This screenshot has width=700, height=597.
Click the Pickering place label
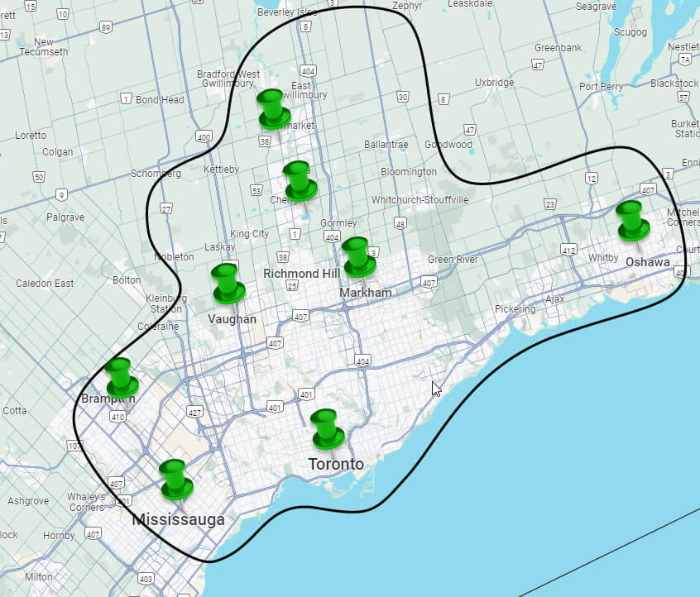coord(515,308)
